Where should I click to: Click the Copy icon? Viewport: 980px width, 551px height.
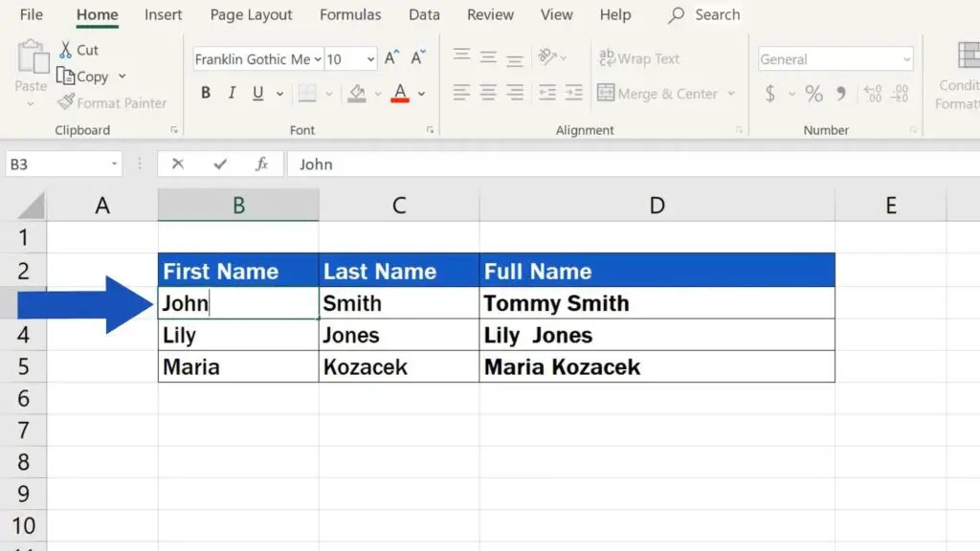coord(85,77)
